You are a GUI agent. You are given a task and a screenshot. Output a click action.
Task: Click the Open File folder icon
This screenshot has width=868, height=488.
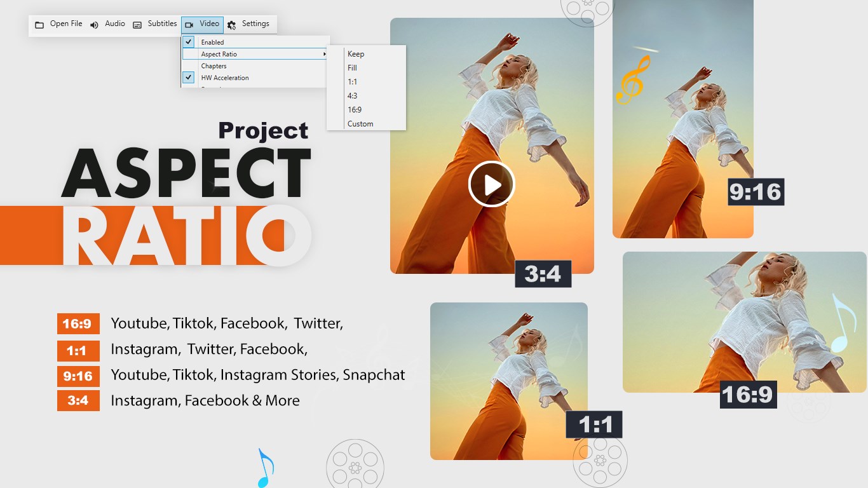pos(39,24)
